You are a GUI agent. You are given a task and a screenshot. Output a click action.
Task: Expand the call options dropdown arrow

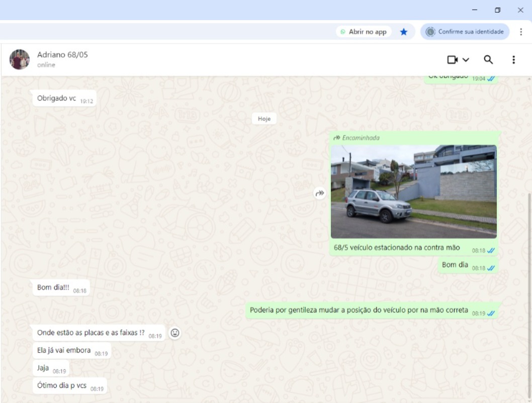click(x=466, y=60)
